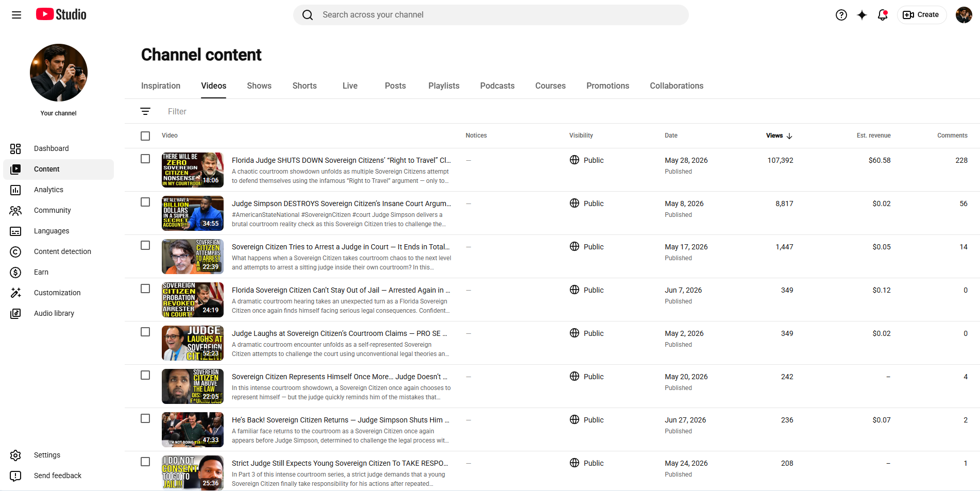Click globe icon for Florida Judge SHUTS DOWN video

point(575,160)
